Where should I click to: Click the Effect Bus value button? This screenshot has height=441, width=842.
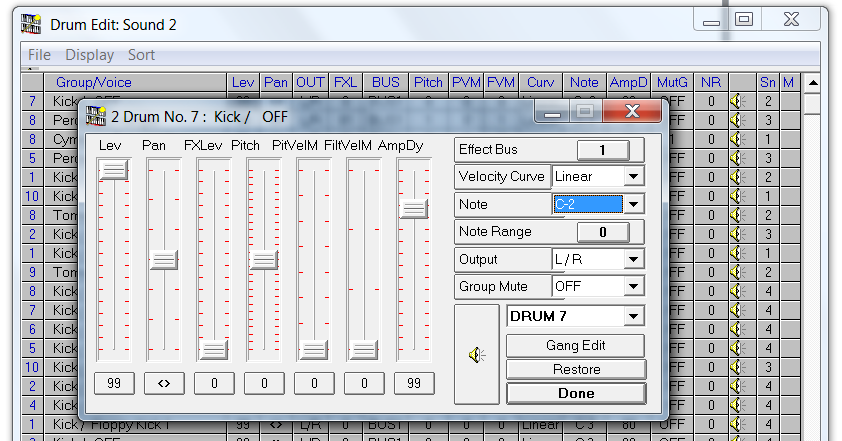pyautogui.click(x=595, y=150)
